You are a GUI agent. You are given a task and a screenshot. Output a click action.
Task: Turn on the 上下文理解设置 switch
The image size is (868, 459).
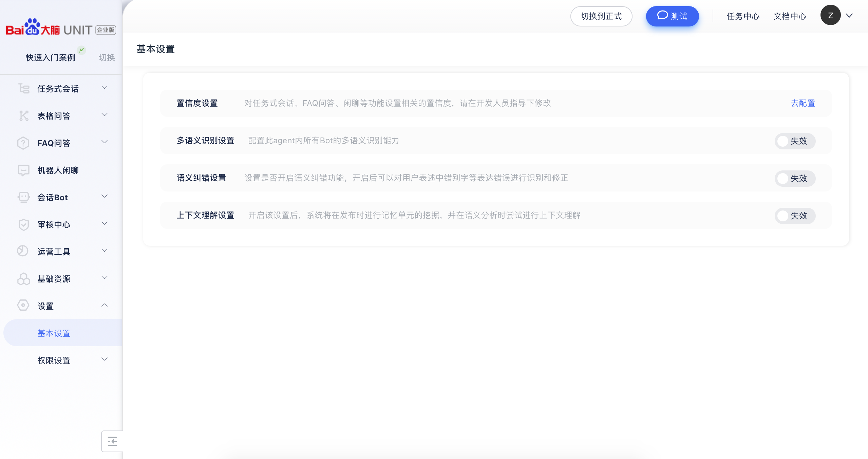click(795, 216)
